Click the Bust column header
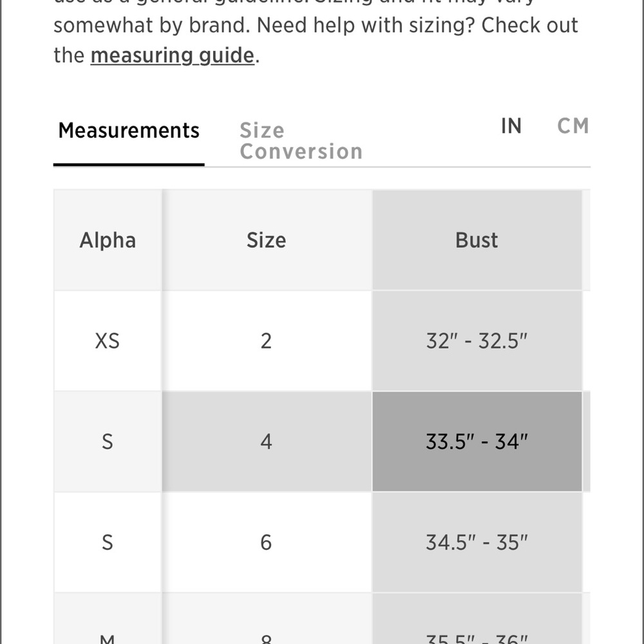644x644 pixels. click(x=477, y=240)
